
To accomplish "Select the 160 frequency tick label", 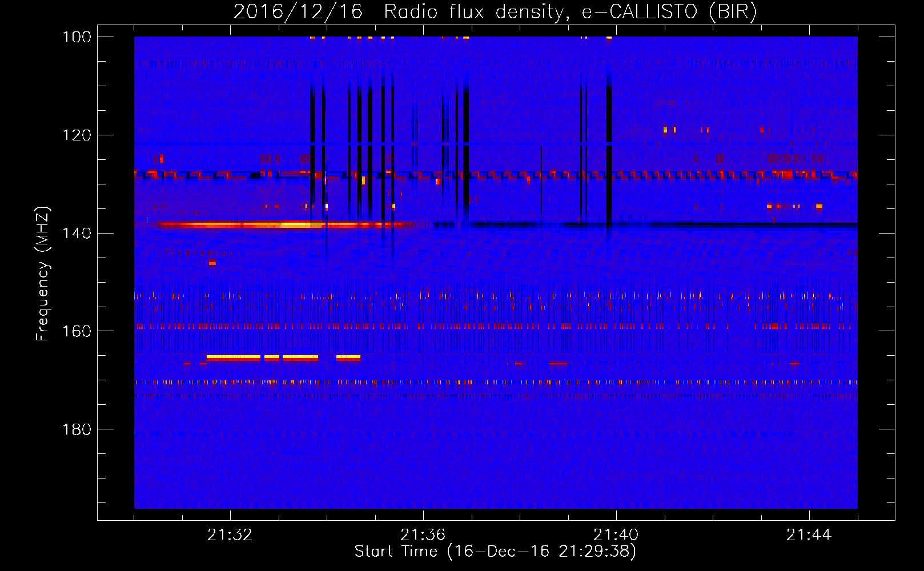I will [x=77, y=331].
